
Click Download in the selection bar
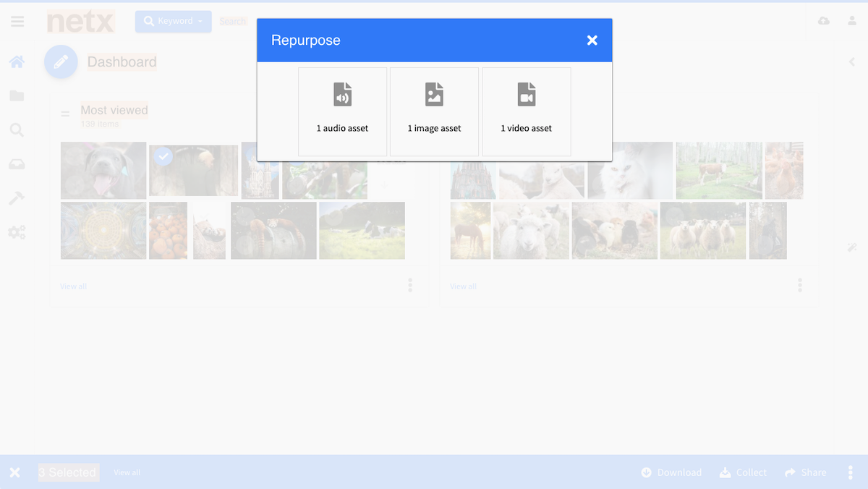point(671,472)
